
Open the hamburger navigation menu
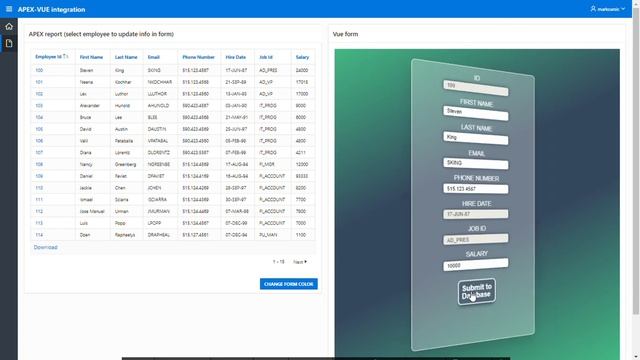point(9,9)
